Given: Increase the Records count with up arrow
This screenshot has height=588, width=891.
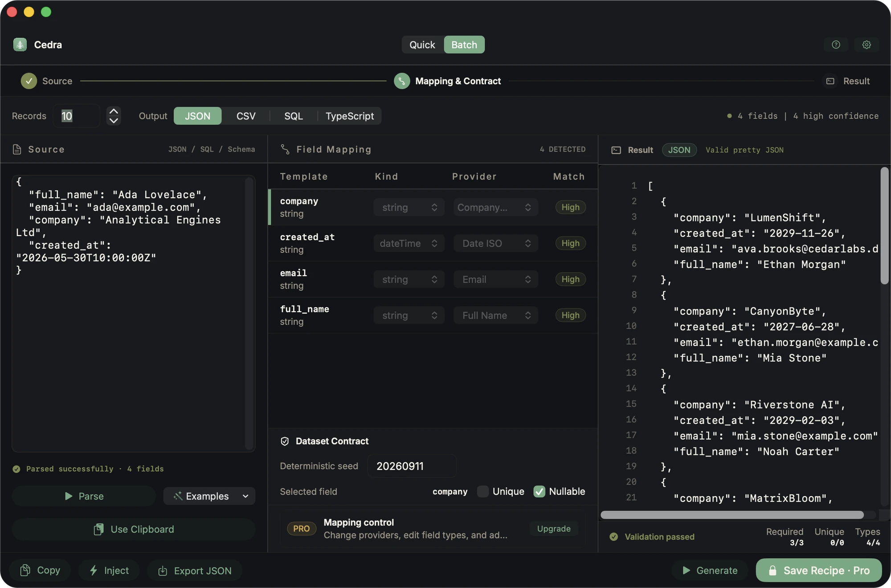Looking at the screenshot, I should pyautogui.click(x=114, y=111).
